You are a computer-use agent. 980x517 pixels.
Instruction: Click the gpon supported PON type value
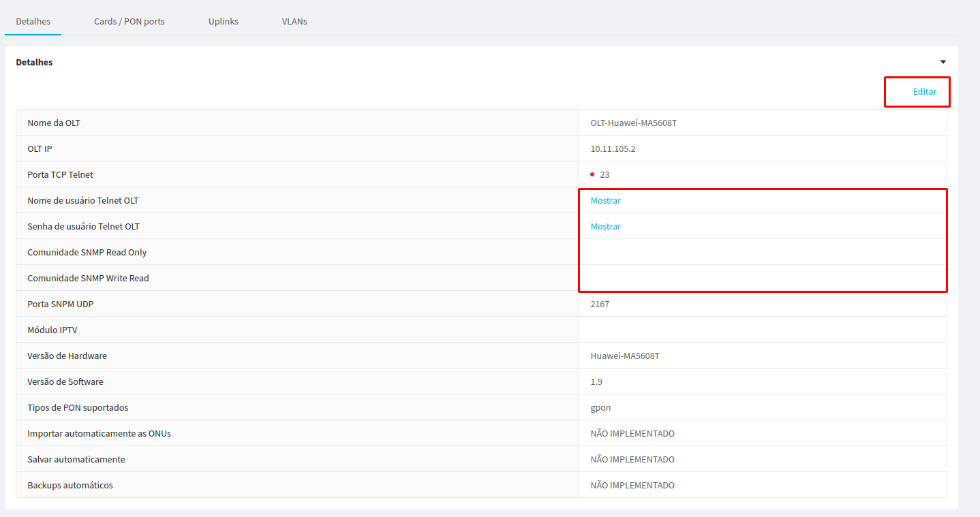pyautogui.click(x=600, y=407)
